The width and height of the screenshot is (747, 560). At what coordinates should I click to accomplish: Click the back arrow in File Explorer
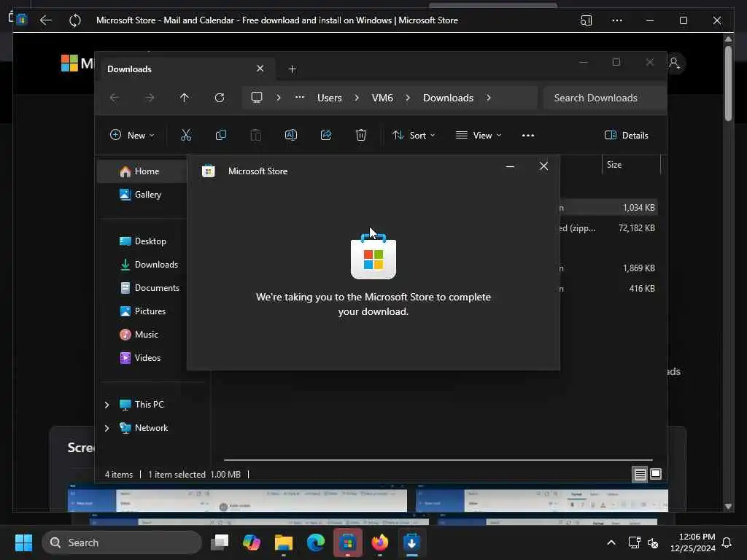click(x=115, y=98)
